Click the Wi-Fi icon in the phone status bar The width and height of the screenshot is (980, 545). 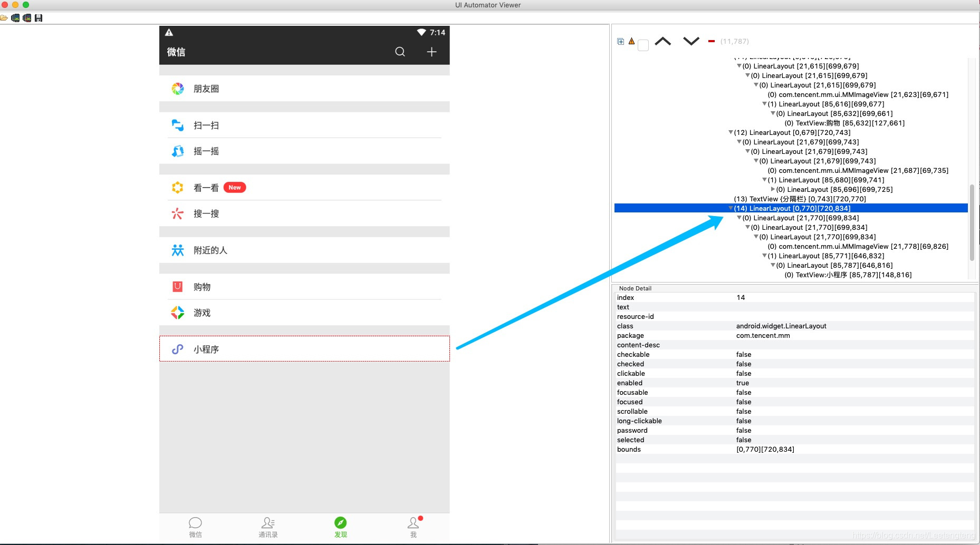click(x=421, y=33)
